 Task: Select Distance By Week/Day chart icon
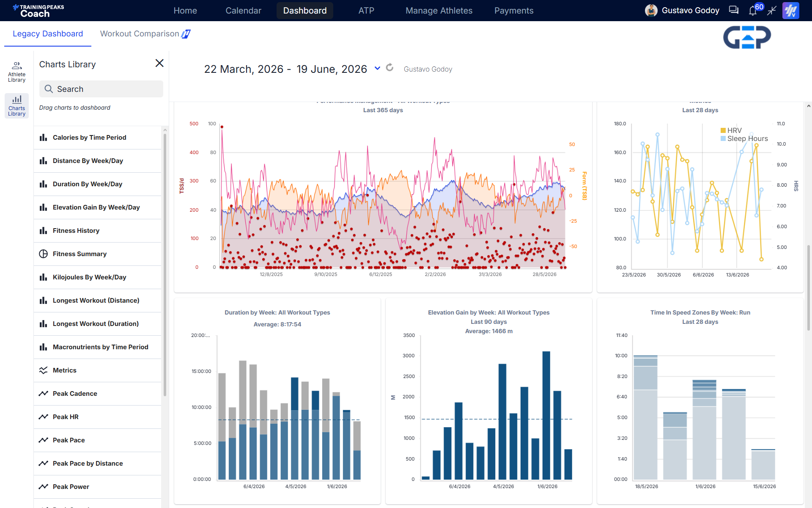pyautogui.click(x=43, y=161)
